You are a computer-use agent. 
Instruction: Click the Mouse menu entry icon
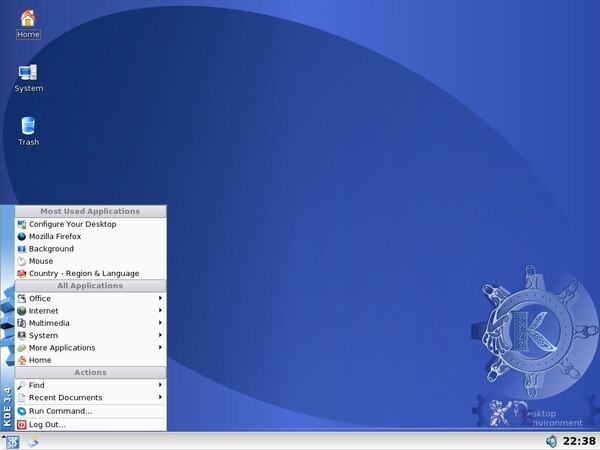[x=22, y=261]
